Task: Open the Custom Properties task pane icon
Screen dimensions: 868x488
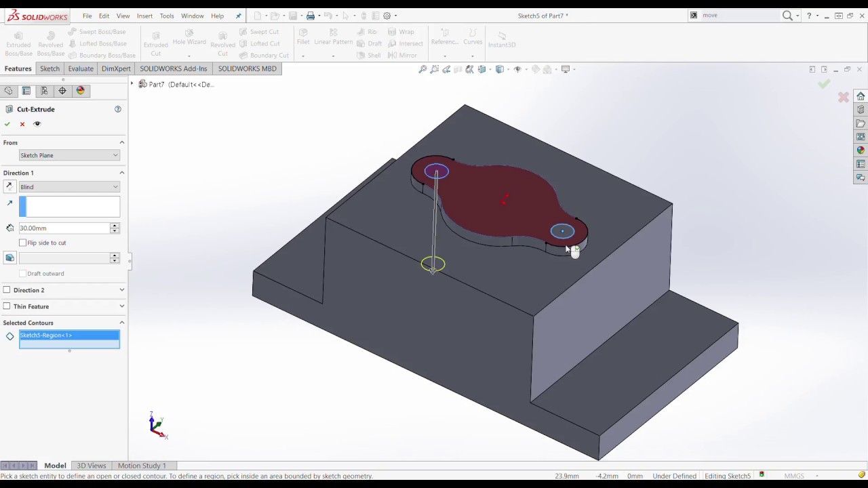Action: (x=861, y=164)
